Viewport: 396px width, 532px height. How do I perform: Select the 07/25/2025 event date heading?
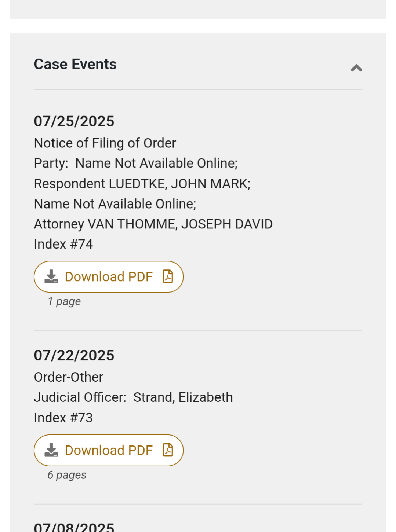[74, 121]
